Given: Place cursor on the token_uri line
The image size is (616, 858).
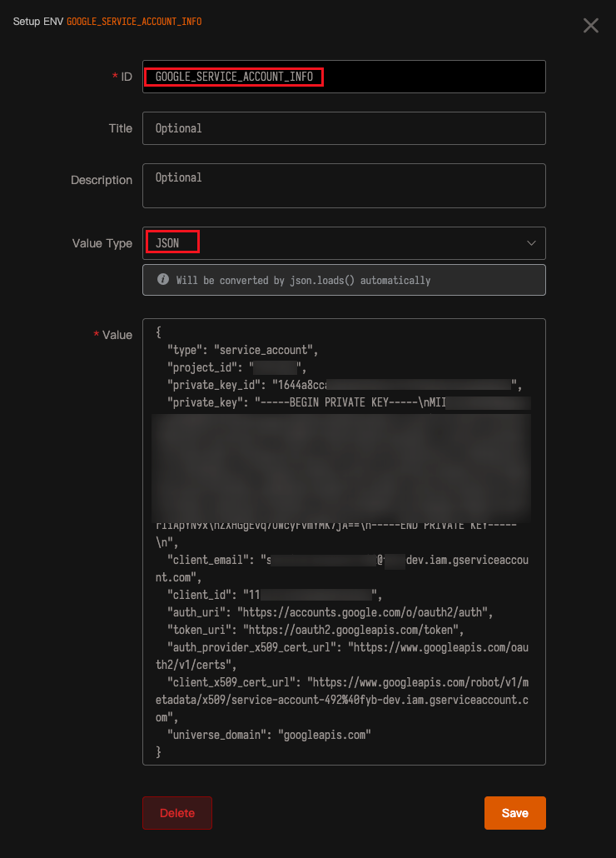Looking at the screenshot, I should pyautogui.click(x=320, y=630).
